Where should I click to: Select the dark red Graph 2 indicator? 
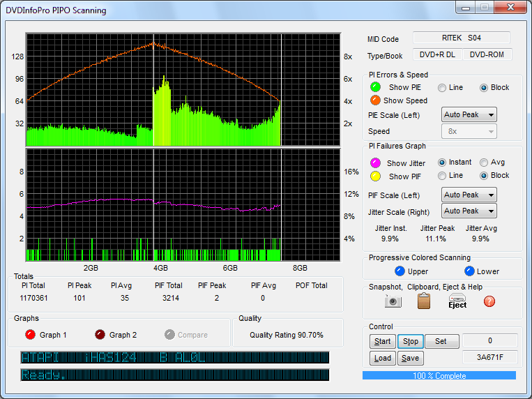(100, 335)
